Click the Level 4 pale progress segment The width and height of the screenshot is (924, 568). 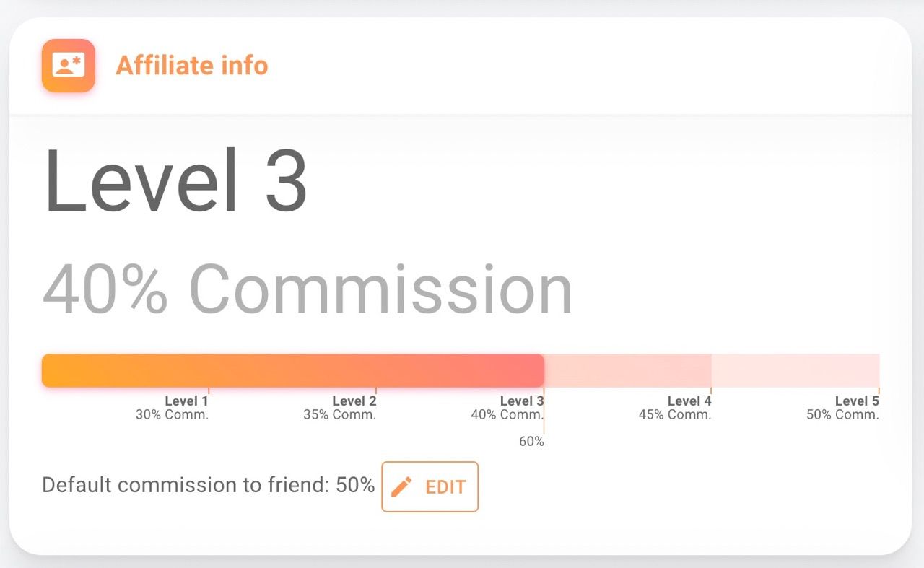coord(627,370)
